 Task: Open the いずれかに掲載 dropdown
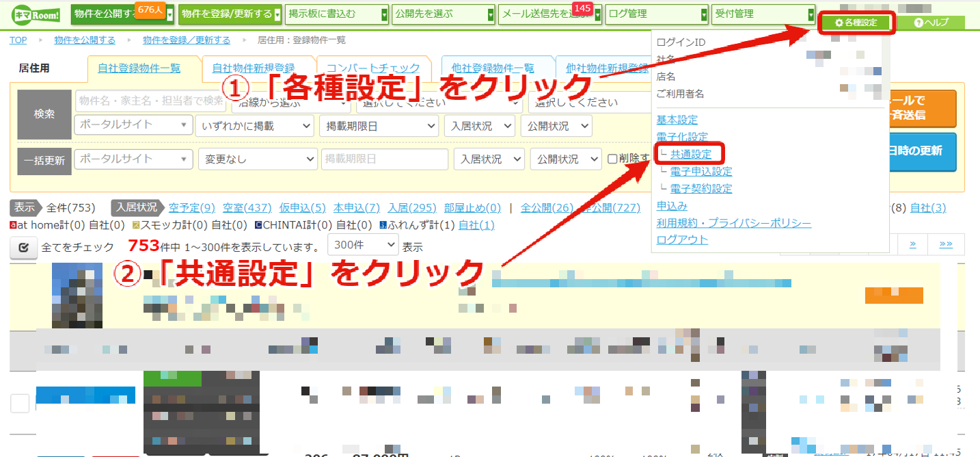coord(255,126)
